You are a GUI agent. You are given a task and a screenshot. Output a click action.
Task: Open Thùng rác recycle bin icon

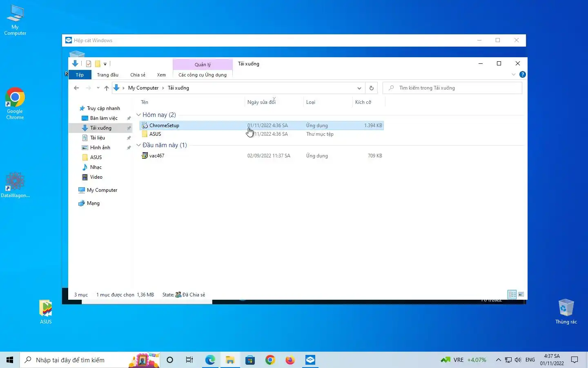tap(566, 312)
